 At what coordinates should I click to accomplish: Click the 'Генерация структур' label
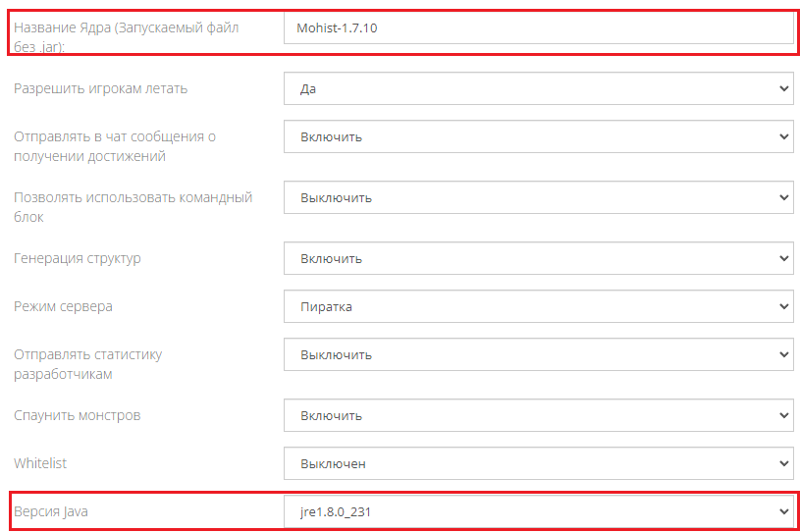click(x=77, y=258)
